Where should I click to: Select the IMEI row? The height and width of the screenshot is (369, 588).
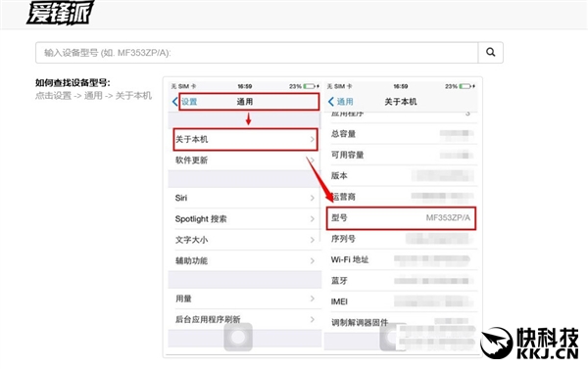402,301
